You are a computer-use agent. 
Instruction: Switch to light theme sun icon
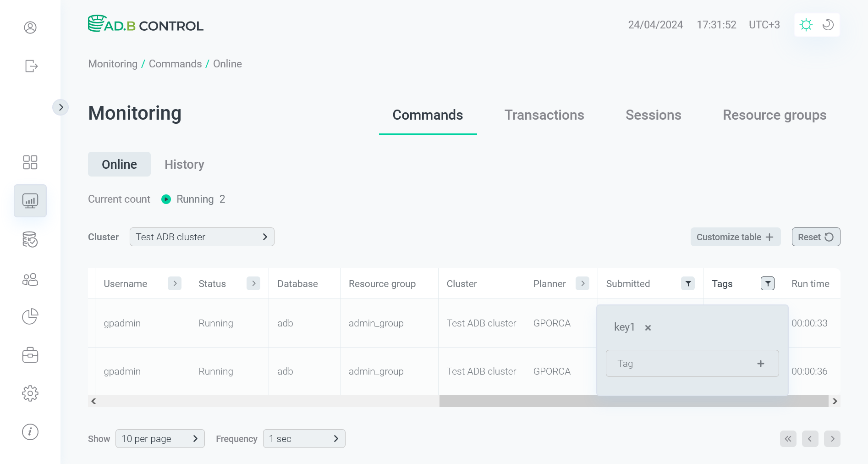(x=806, y=25)
